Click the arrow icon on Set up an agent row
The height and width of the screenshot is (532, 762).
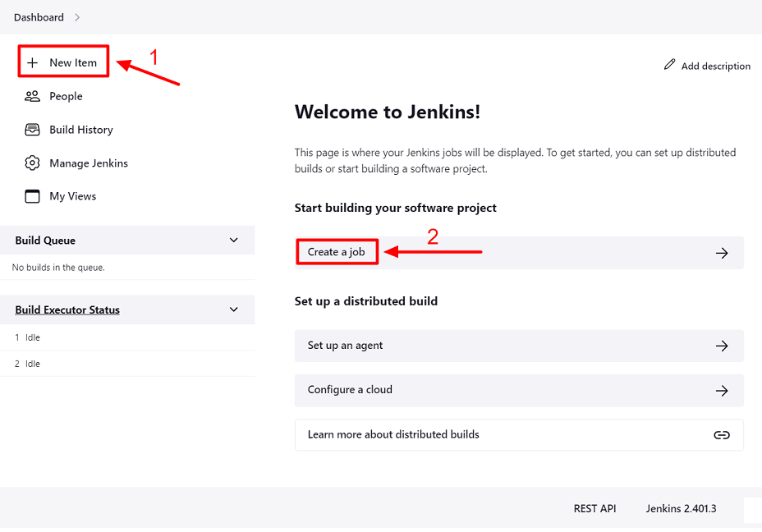tap(722, 346)
